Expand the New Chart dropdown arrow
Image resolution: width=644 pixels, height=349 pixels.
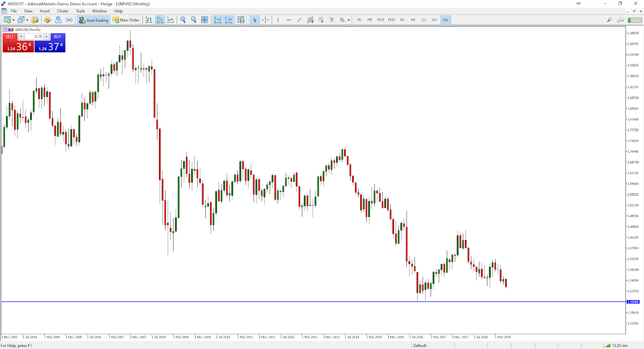click(14, 20)
